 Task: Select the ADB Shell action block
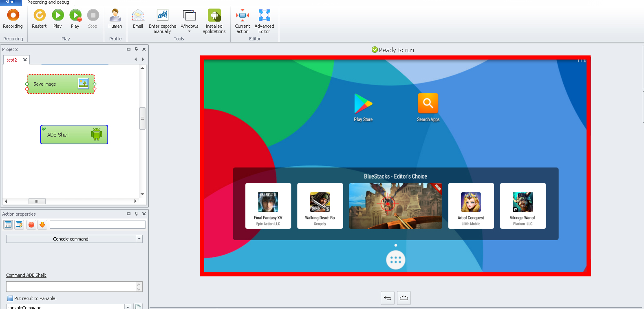point(74,135)
